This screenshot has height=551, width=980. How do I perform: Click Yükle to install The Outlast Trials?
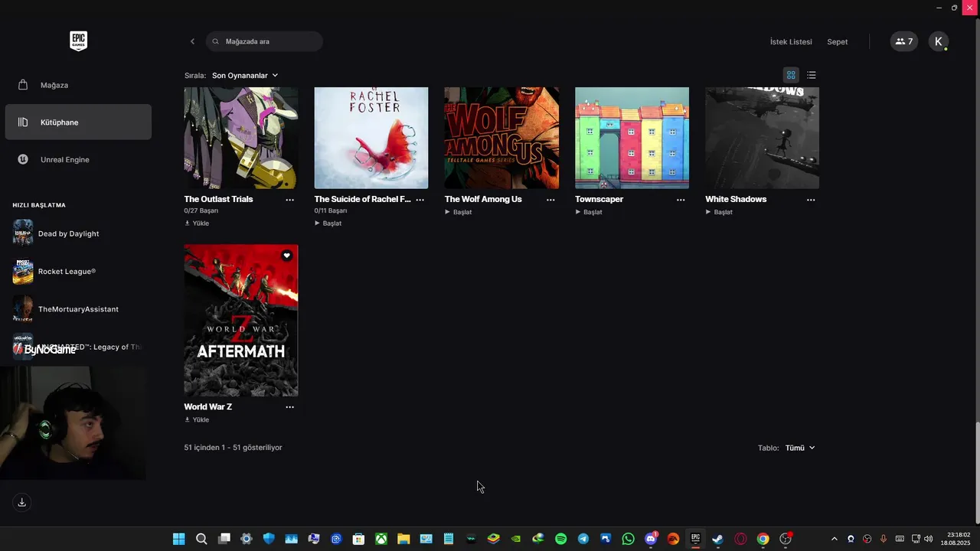[197, 223]
